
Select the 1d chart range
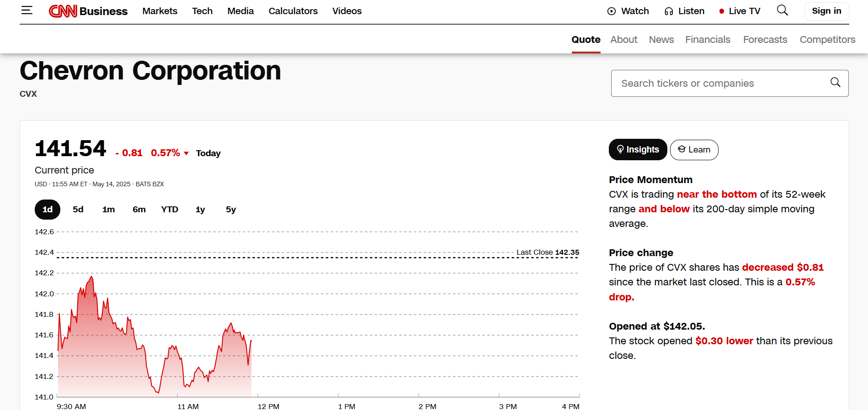click(48, 210)
